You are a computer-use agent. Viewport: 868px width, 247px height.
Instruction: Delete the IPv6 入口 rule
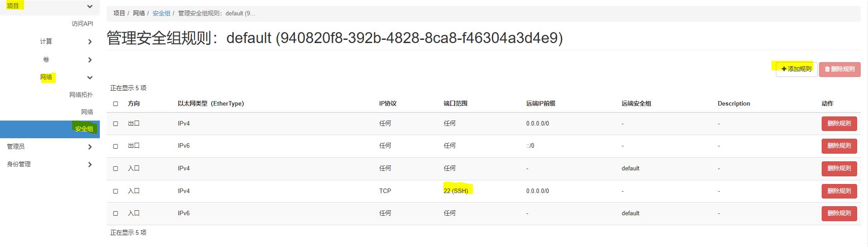pos(839,213)
